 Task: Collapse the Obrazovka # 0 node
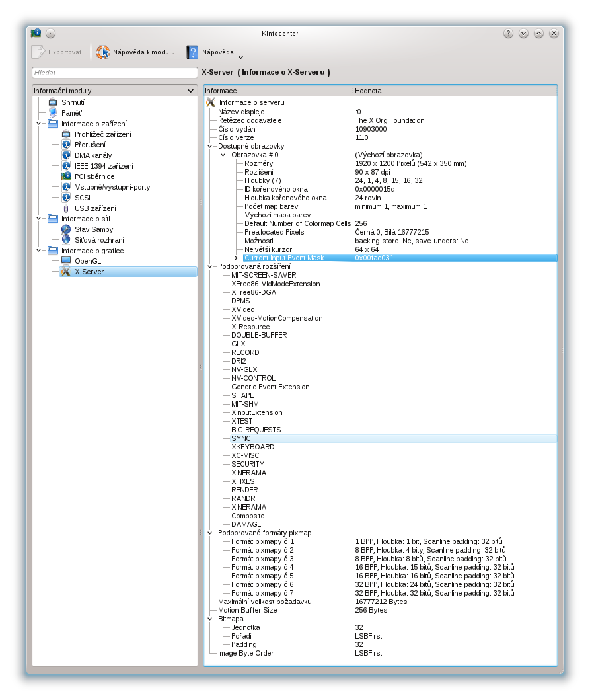(x=223, y=155)
